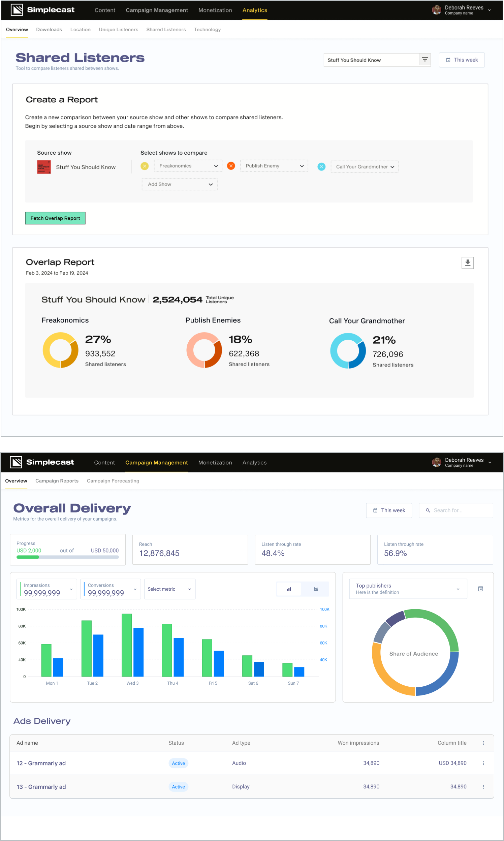This screenshot has width=504, height=841.
Task: Expand the Freakonomics show dropdown
Action: [x=188, y=166]
